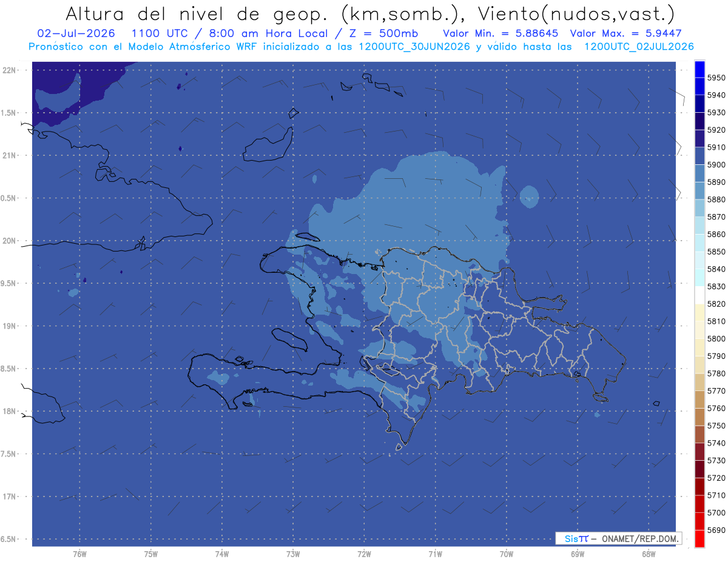Click the "19N" latitude label
The width and height of the screenshot is (728, 562).
9,326
